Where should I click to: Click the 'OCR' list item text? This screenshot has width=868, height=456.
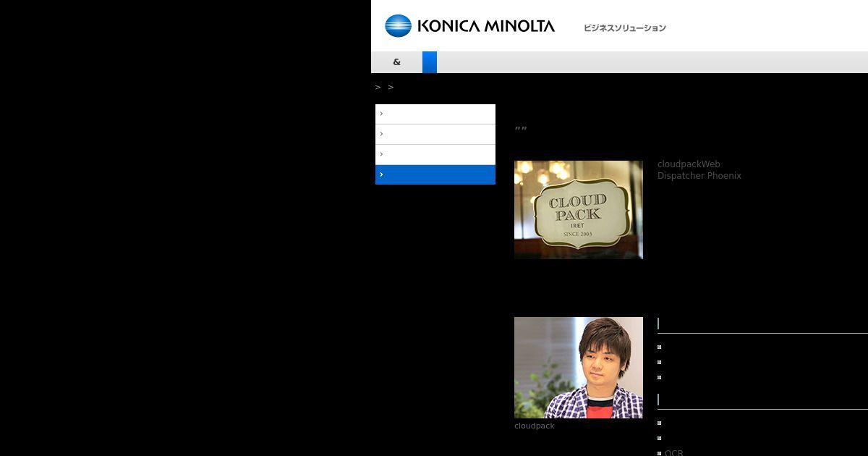pos(673,453)
